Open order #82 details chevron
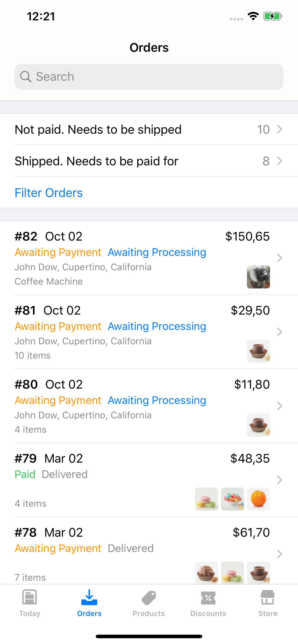Screen dimensions: 298x644 click(280, 258)
